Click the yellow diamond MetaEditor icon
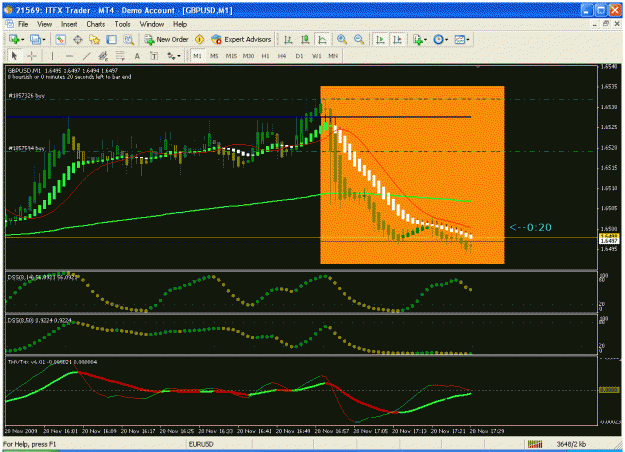The height and width of the screenshot is (452, 625). (x=199, y=39)
